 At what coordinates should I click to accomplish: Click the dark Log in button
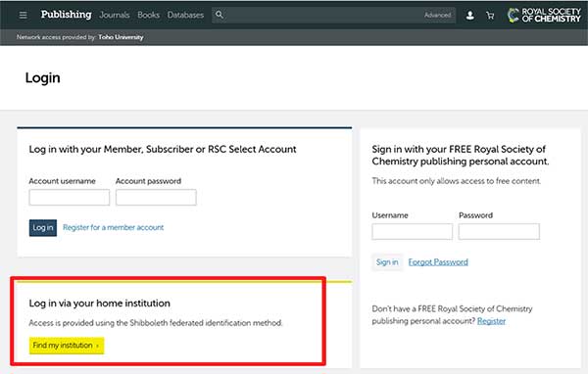[x=43, y=228]
